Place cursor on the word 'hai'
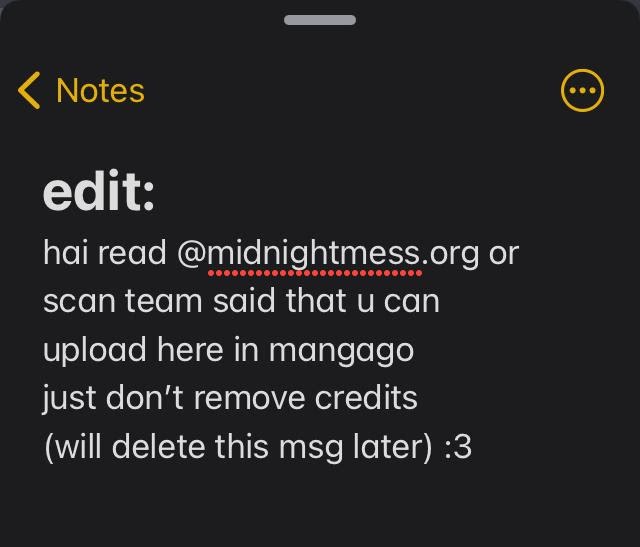This screenshot has height=547, width=640. pos(65,253)
